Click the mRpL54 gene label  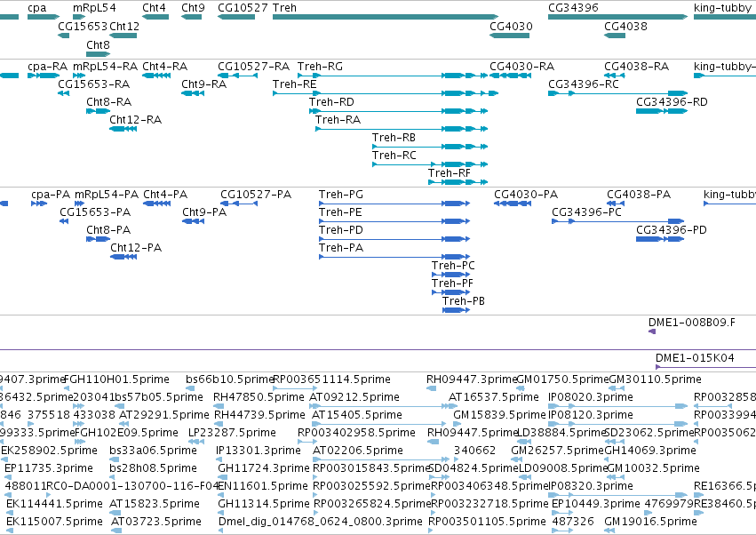click(x=94, y=8)
